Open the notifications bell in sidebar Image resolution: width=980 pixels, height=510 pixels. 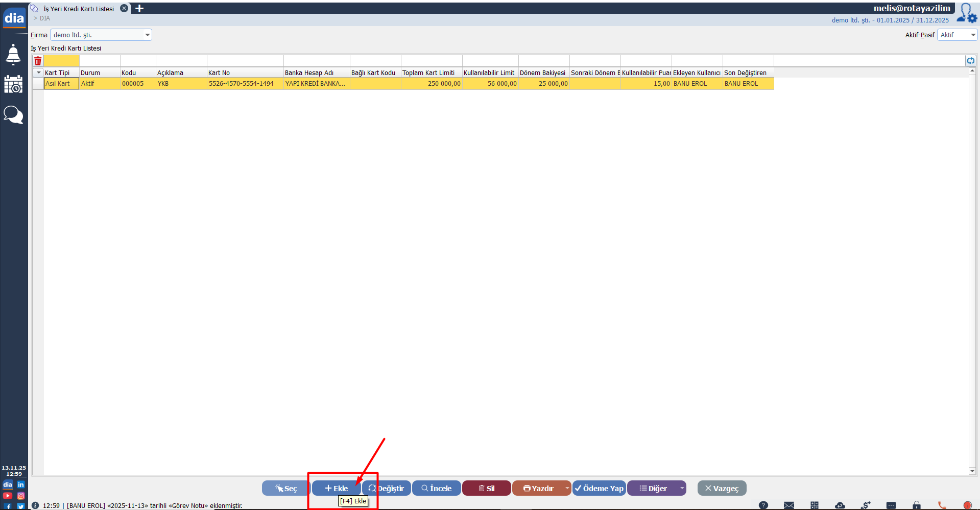[13, 54]
